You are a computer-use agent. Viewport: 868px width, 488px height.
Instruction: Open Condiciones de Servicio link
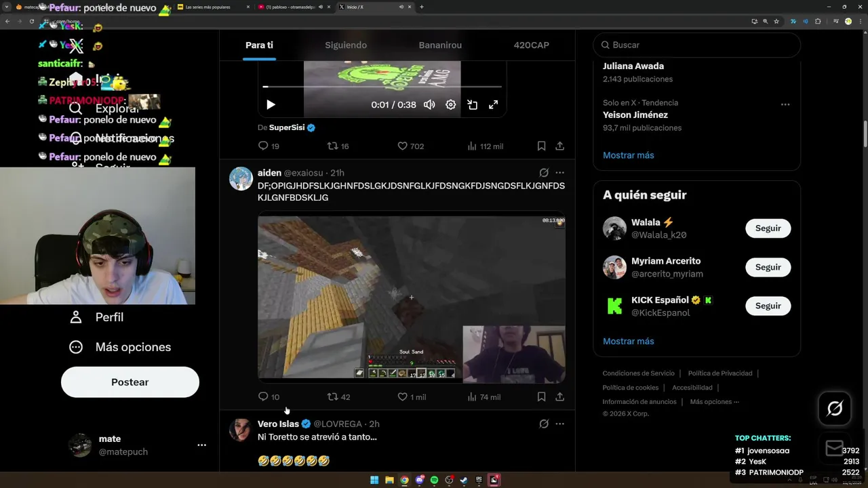click(x=638, y=373)
